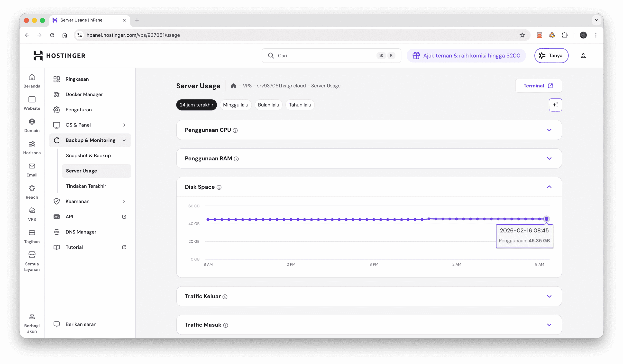This screenshot has width=623, height=364.
Task: Expand the Traffic Keluar section
Action: (549, 296)
